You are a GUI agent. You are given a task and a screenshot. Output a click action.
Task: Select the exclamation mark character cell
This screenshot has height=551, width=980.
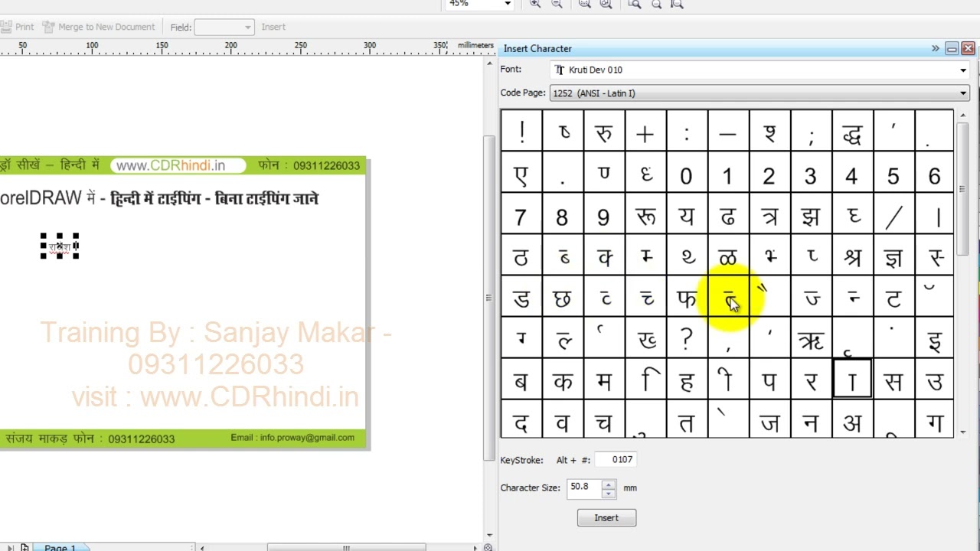(x=521, y=132)
